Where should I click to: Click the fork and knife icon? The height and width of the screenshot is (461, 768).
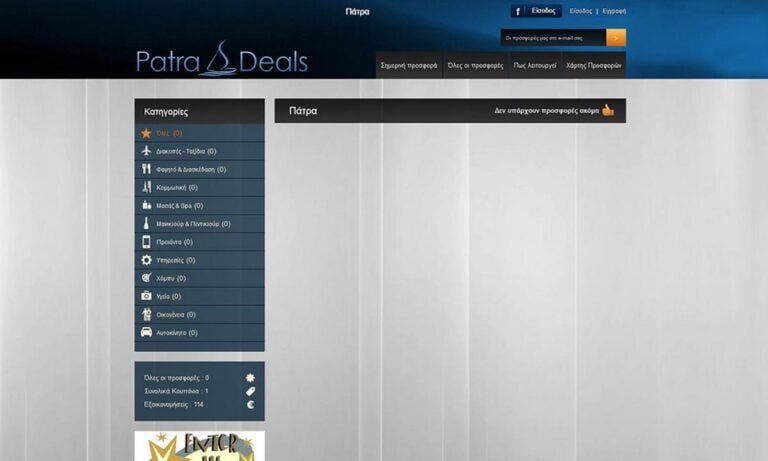(146, 169)
